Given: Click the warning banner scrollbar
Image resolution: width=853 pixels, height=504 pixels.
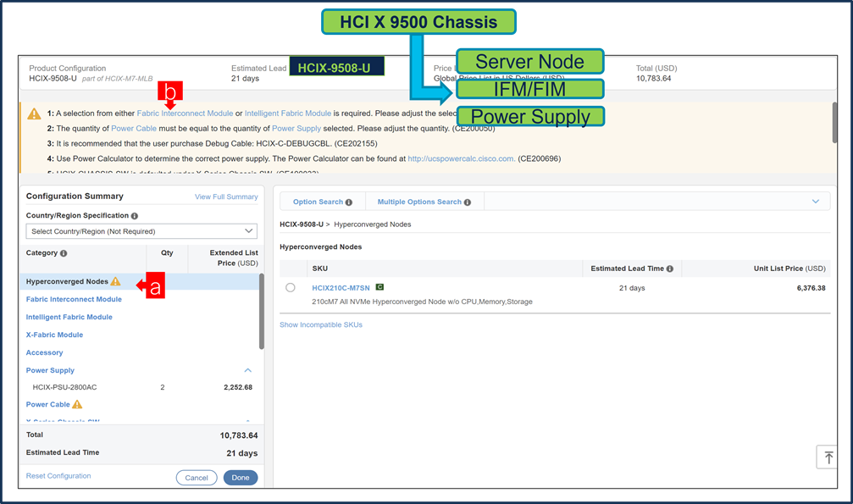Looking at the screenshot, I should [x=835, y=123].
